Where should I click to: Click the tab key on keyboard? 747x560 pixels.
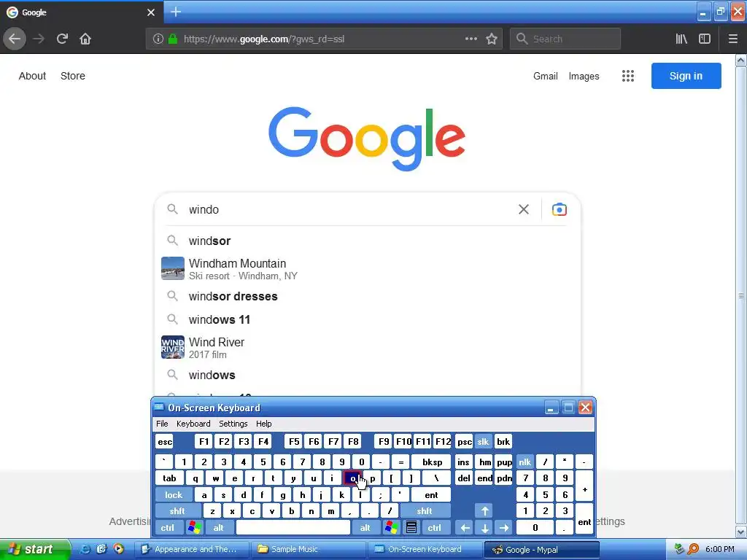(x=169, y=478)
